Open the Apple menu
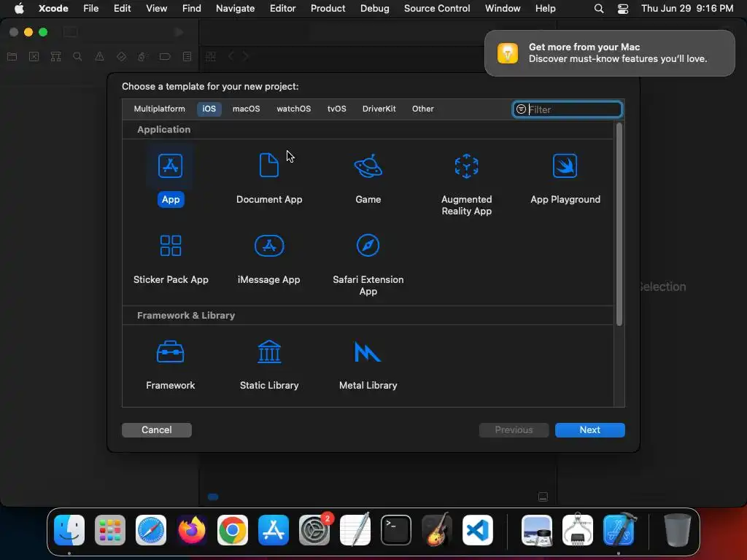 click(19, 8)
